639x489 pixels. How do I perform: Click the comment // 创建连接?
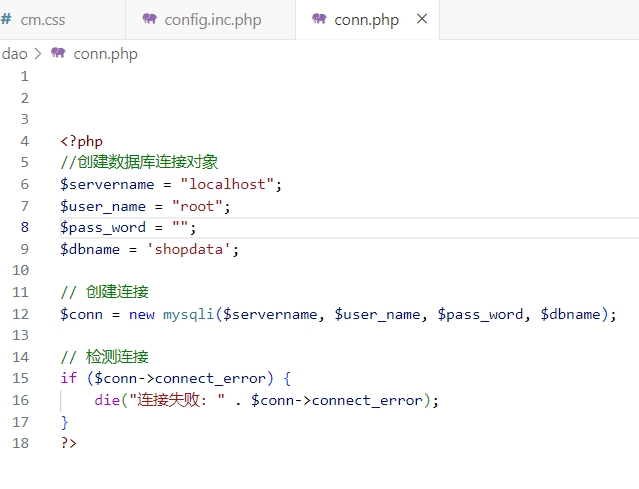(104, 292)
